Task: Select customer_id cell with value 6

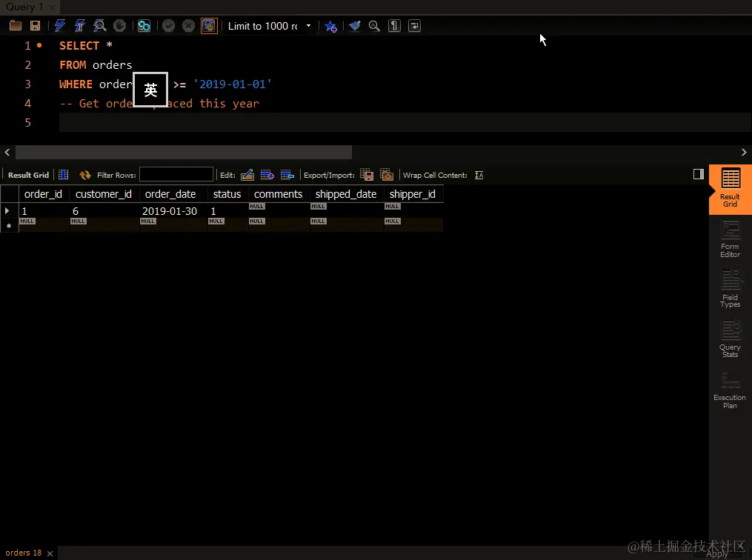Action: [x=104, y=211]
